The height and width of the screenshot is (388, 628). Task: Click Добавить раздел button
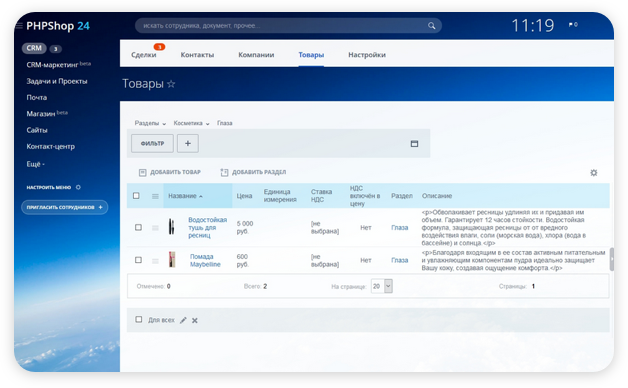253,172
